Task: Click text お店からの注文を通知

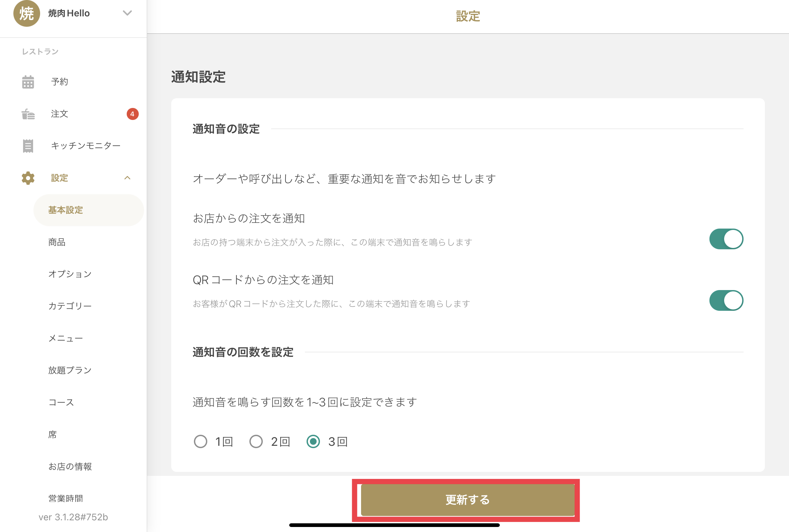Action: pos(249,218)
